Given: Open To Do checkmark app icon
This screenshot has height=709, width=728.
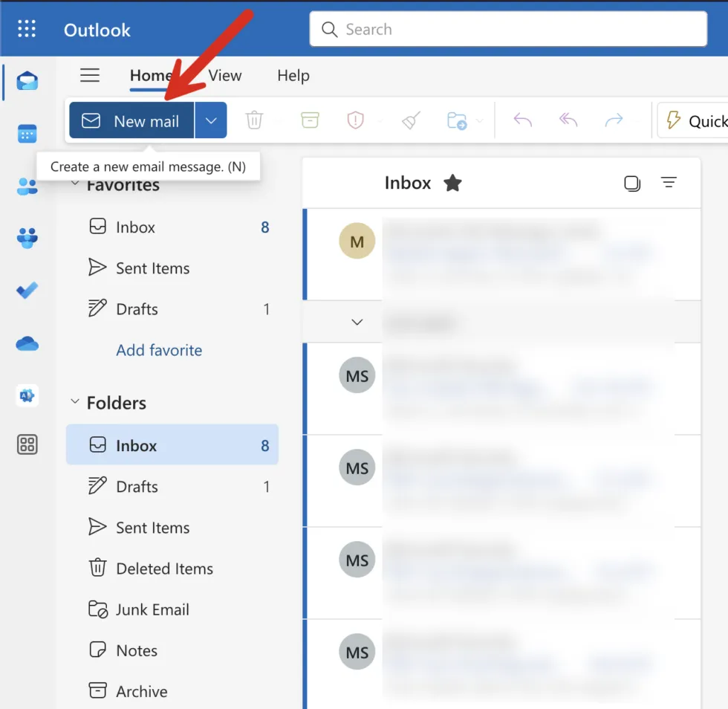Looking at the screenshot, I should pyautogui.click(x=27, y=291).
